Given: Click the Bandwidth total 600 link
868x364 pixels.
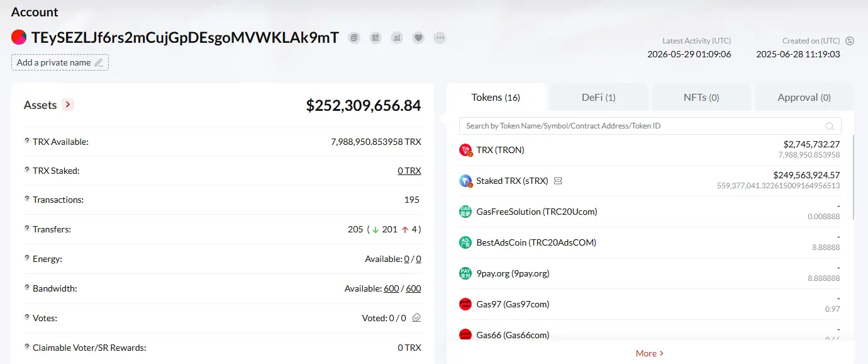Looking at the screenshot, I should (x=413, y=288).
